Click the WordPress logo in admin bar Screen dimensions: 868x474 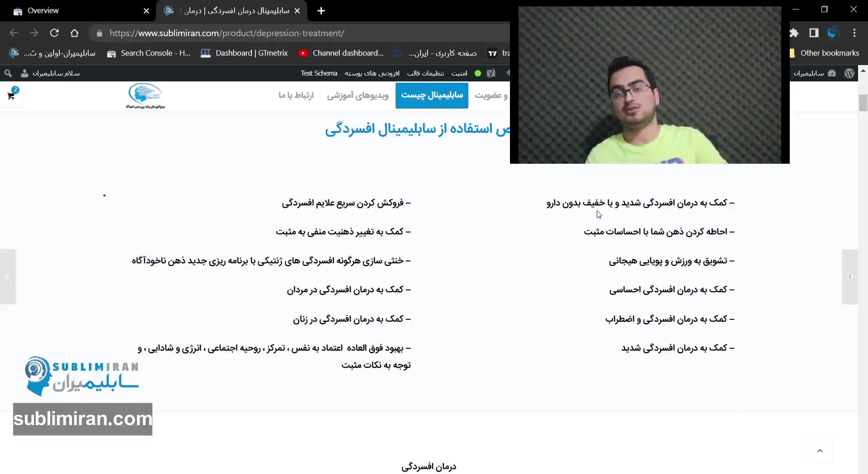(849, 73)
